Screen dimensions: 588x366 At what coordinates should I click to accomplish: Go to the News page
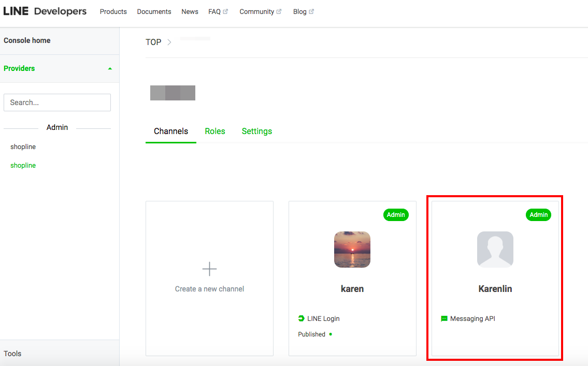point(190,11)
